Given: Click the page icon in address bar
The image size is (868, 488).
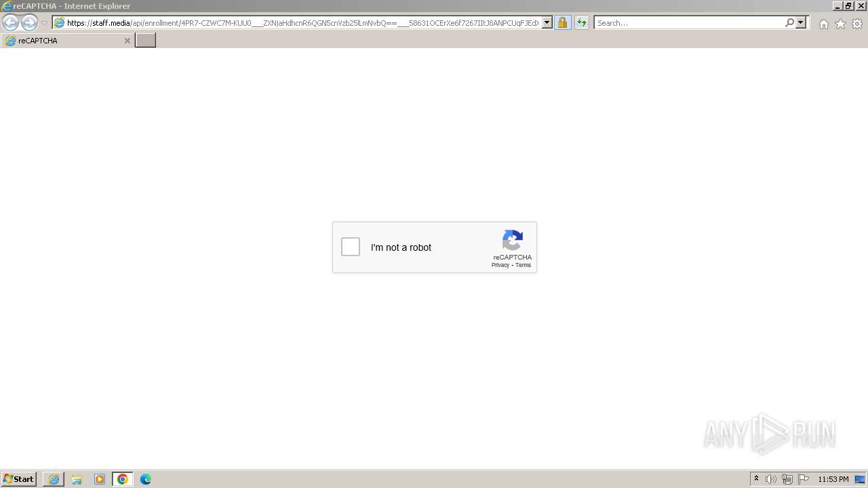Looking at the screenshot, I should click(x=59, y=23).
